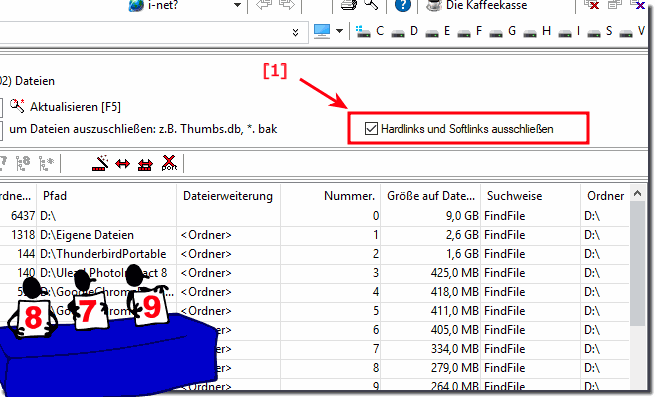Expand the address bar history chevron
This screenshot has height=397, width=655.
click(295, 32)
